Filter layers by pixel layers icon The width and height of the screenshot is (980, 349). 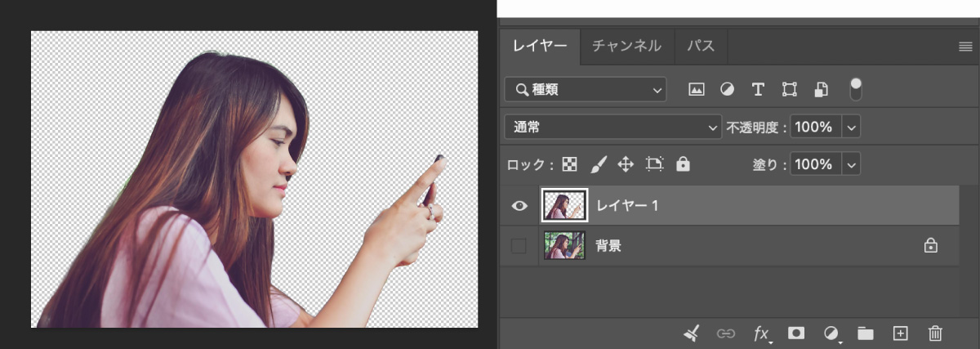[x=697, y=89]
